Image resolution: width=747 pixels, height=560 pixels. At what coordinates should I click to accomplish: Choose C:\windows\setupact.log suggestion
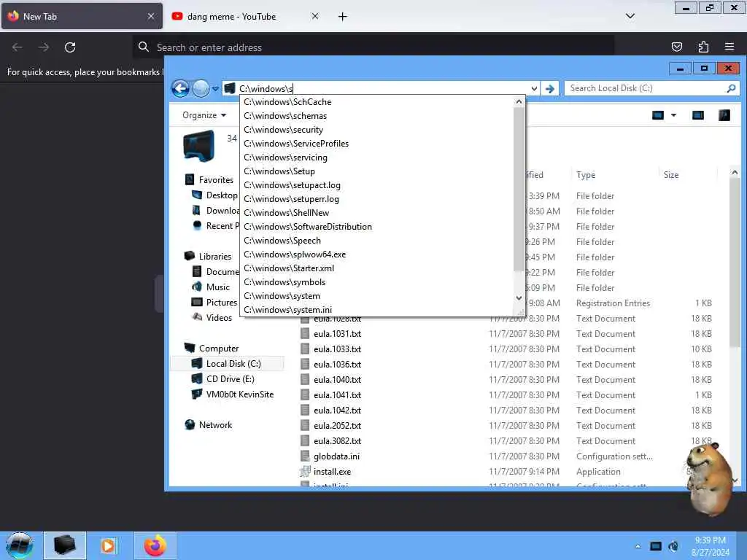[376, 184]
